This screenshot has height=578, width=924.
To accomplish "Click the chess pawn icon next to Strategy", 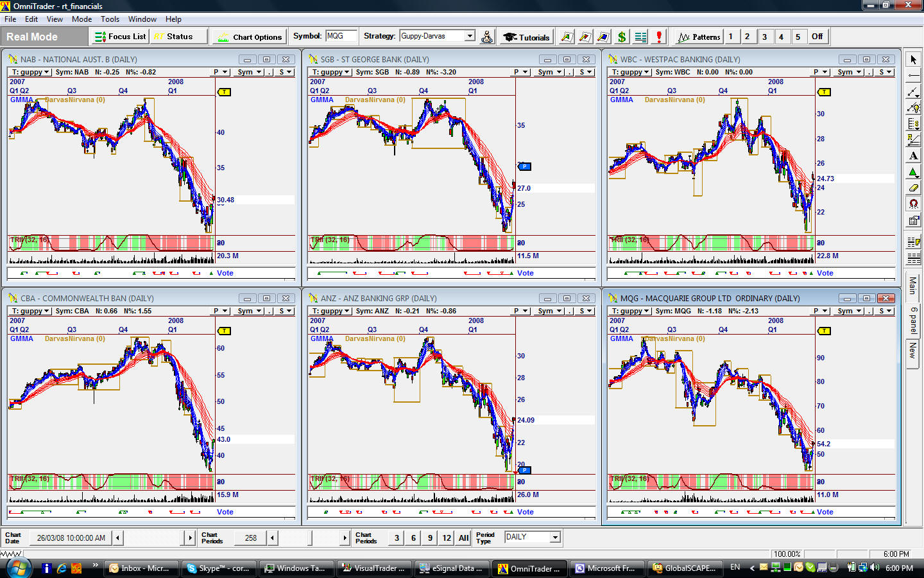I will pos(487,37).
